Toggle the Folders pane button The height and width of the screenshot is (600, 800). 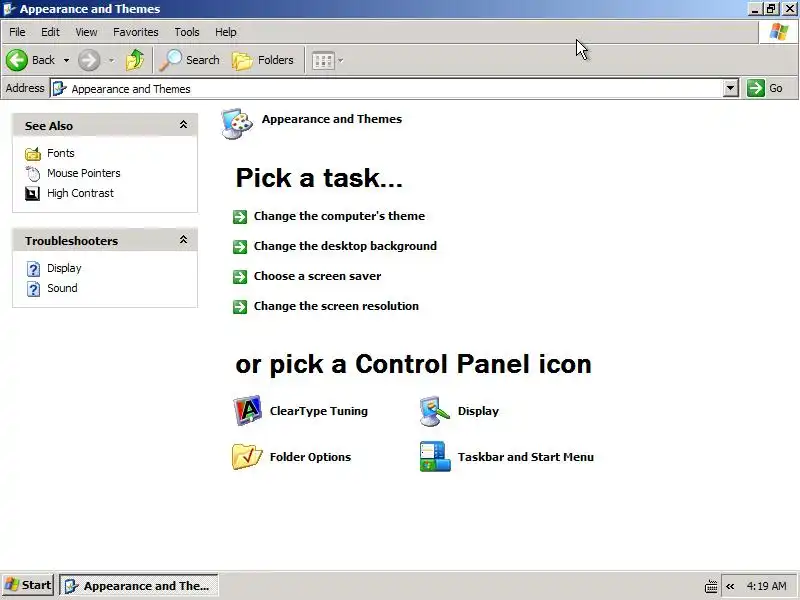[263, 60]
